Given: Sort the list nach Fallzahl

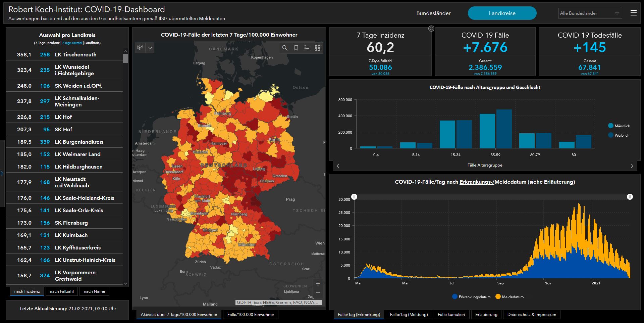Looking at the screenshot, I should (62, 291).
